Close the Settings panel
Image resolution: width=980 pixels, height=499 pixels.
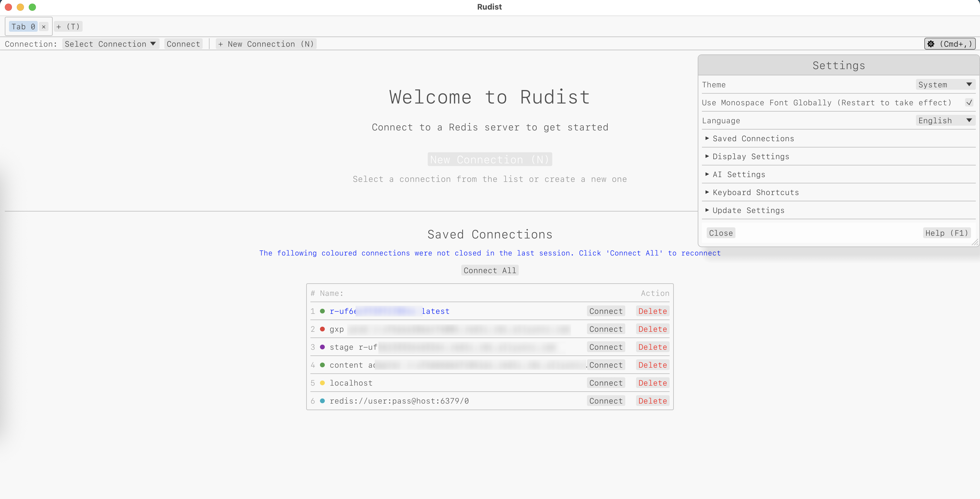(x=721, y=233)
